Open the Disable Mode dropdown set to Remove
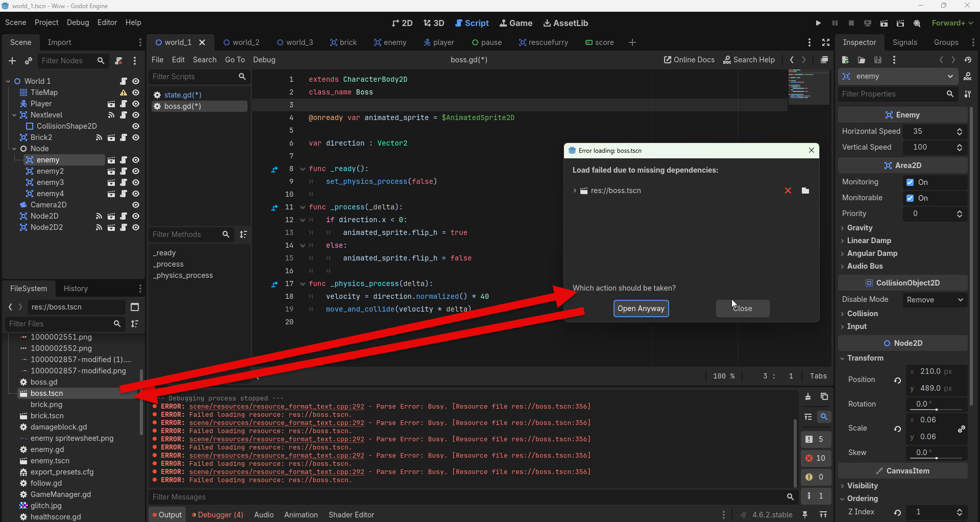This screenshot has width=980, height=522. 935,300
